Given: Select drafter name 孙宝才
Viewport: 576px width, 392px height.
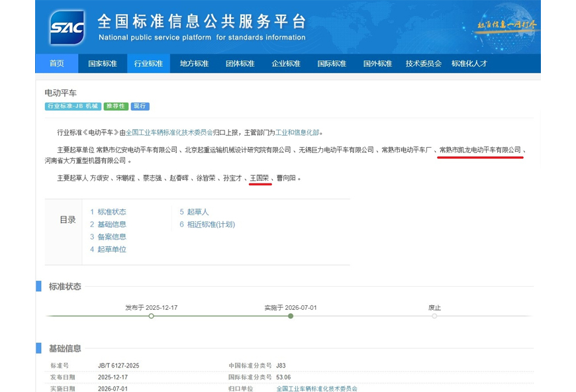Looking at the screenshot, I should pyautogui.click(x=233, y=178).
